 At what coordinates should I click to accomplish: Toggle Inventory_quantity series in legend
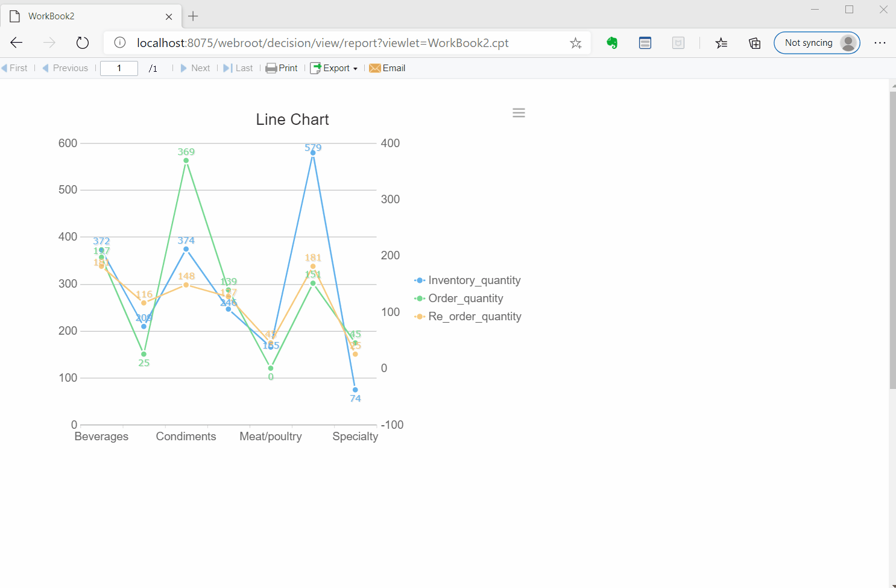(x=474, y=280)
